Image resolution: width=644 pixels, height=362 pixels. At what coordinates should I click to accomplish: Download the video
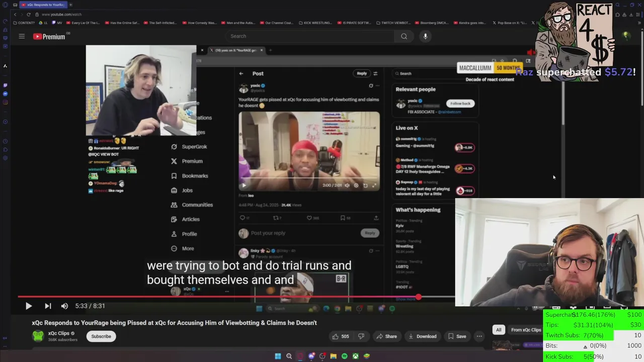click(422, 336)
